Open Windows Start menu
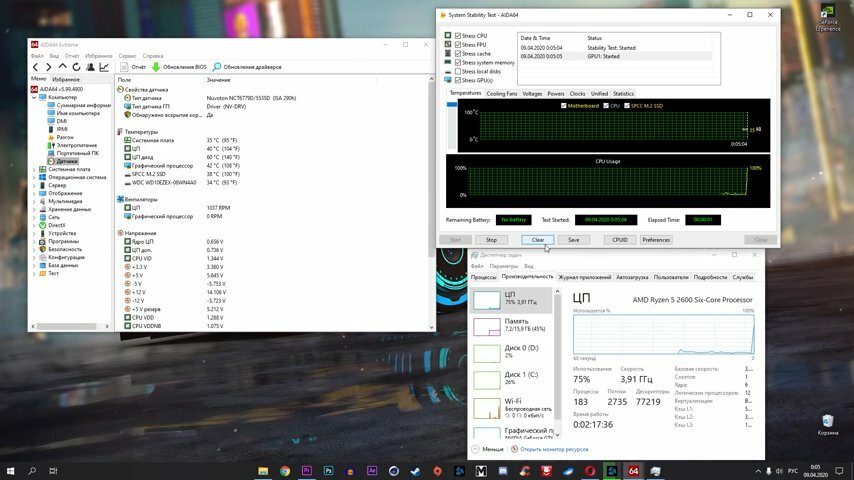The height and width of the screenshot is (480, 854). tap(10, 471)
